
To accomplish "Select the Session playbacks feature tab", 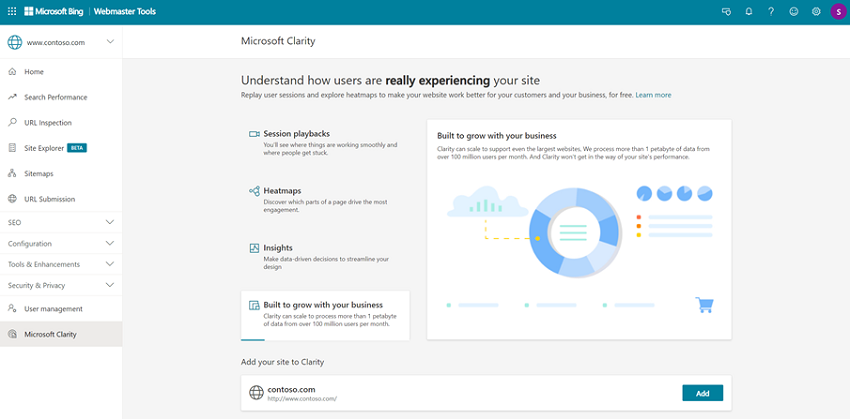I will pos(325,142).
